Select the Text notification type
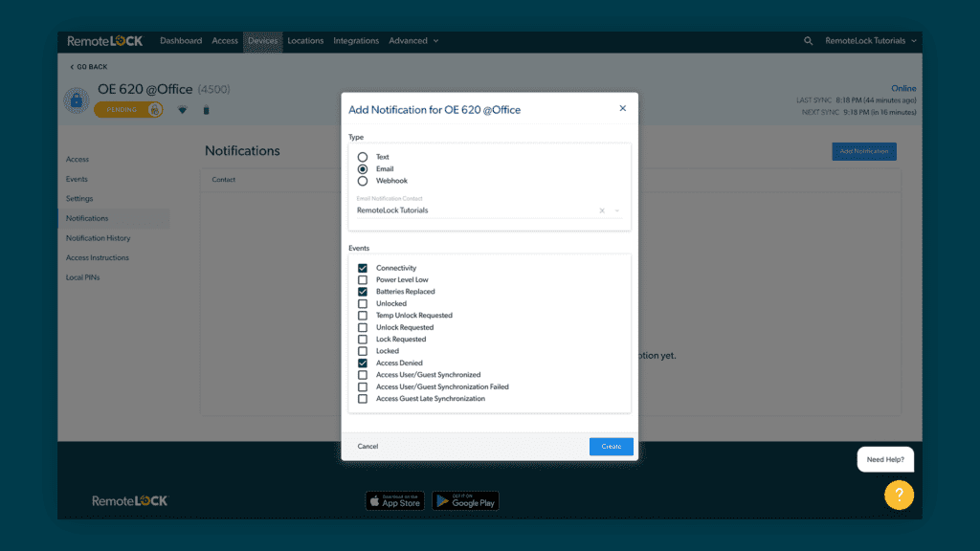The width and height of the screenshot is (980, 551). 363,157
